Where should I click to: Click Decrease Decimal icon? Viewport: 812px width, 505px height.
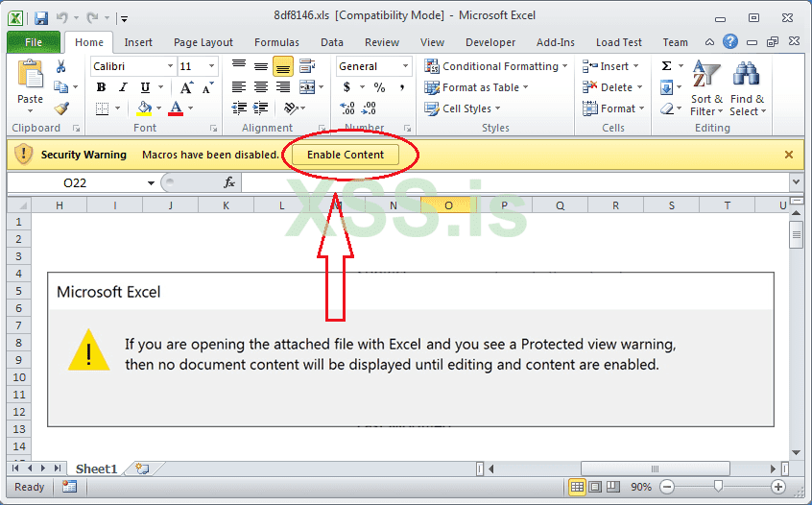(369, 108)
